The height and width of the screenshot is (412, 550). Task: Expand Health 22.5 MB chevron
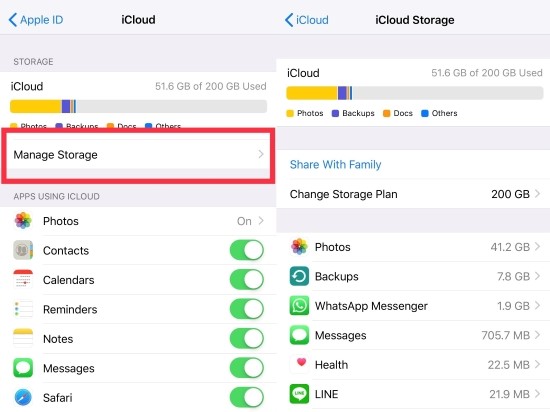(x=537, y=364)
